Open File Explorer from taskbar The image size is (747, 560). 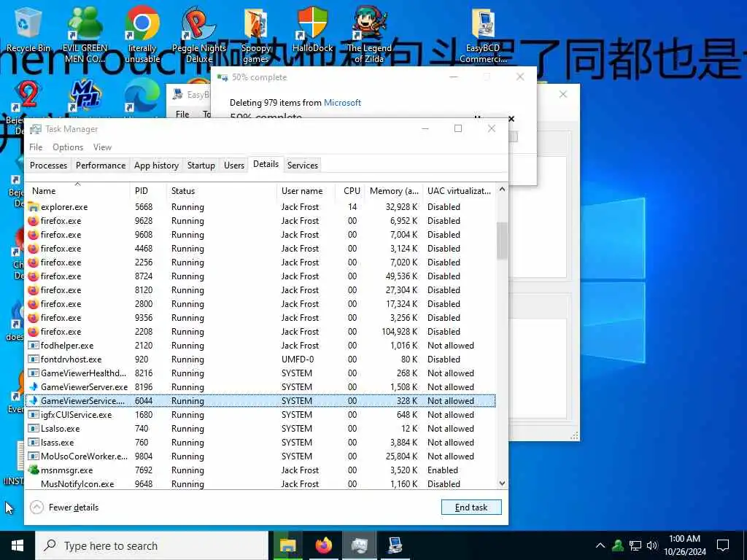tap(287, 545)
